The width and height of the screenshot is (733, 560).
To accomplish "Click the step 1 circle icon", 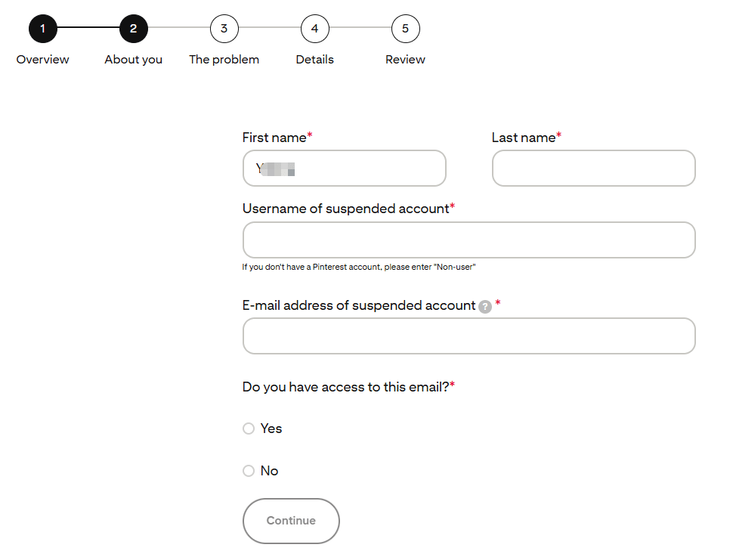I will pyautogui.click(x=42, y=29).
